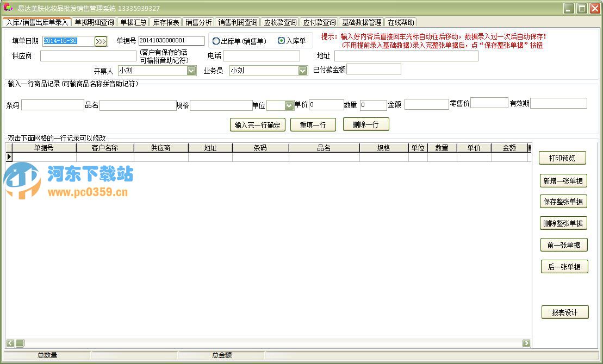Reset the row using 重填一行
The height and width of the screenshot is (364, 603).
click(x=314, y=124)
